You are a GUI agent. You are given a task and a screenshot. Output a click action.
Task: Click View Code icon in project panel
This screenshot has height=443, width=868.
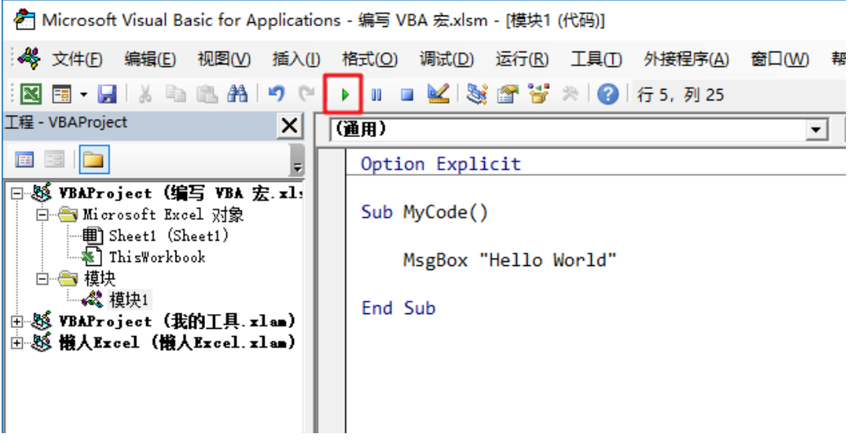tap(24, 160)
